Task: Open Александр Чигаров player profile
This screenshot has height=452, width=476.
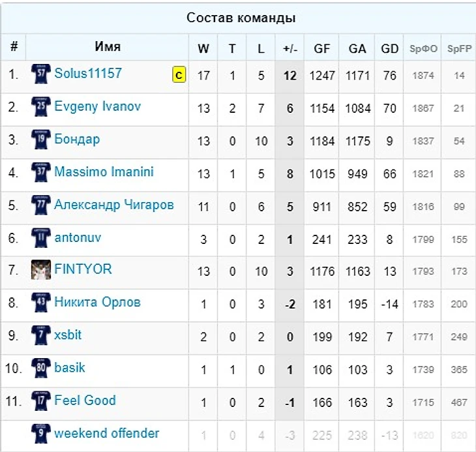Action: coord(114,205)
